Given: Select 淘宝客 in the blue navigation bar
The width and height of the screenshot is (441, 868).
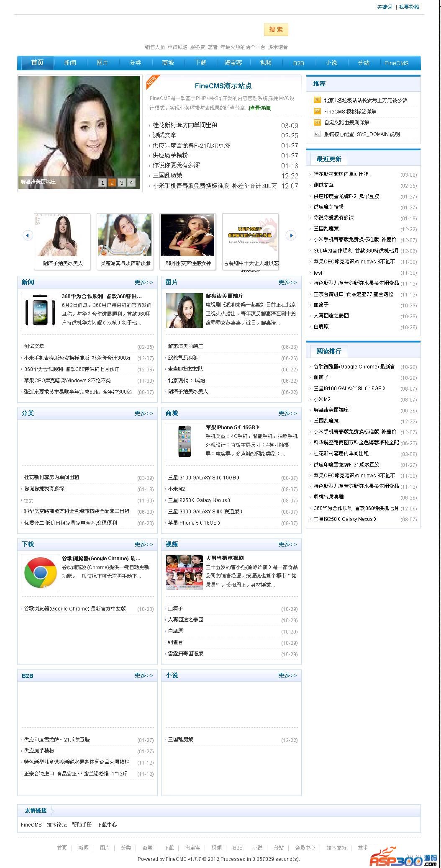Looking at the screenshot, I should coord(233,63).
